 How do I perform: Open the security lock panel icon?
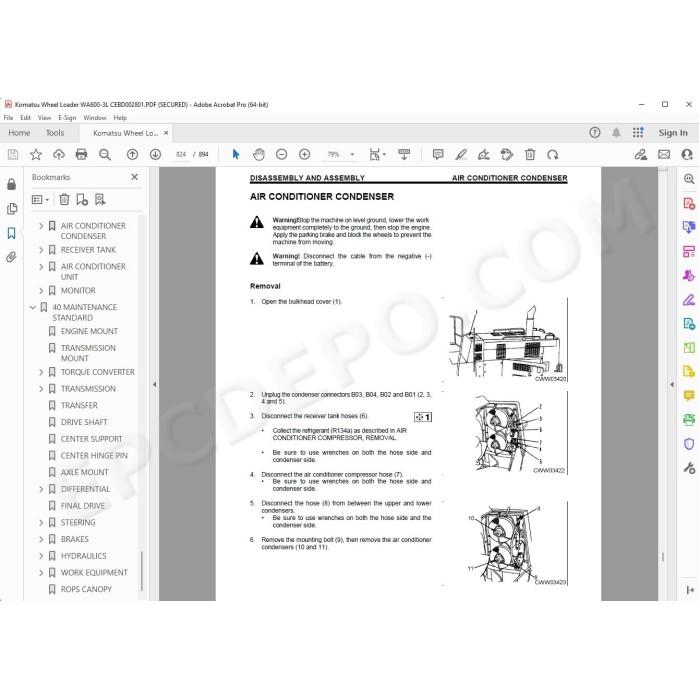coord(12,184)
